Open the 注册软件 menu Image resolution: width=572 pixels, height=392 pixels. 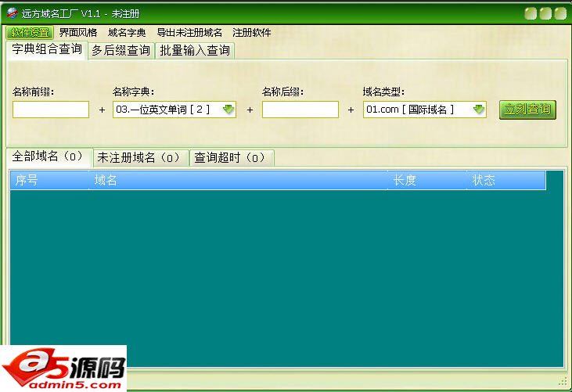252,32
